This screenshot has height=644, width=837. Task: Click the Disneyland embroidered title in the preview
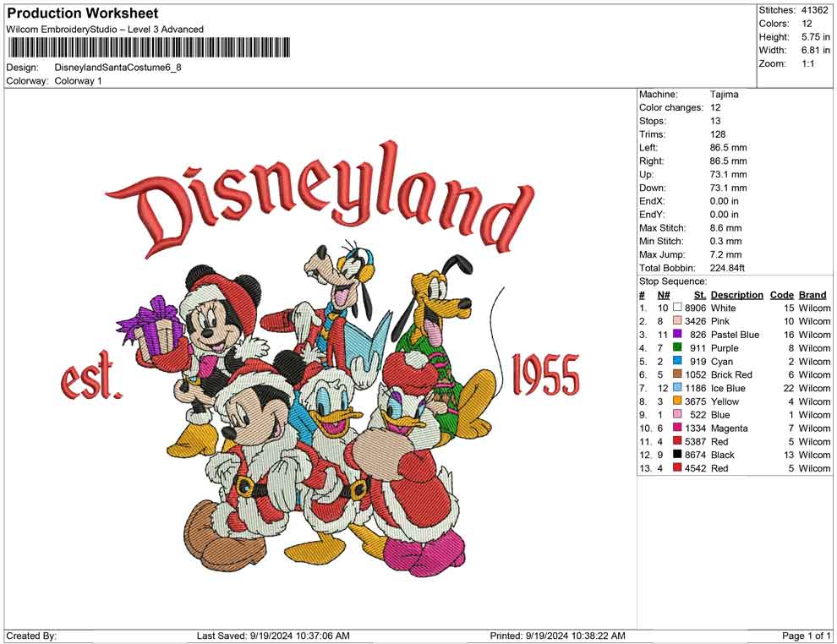pyautogui.click(x=320, y=198)
